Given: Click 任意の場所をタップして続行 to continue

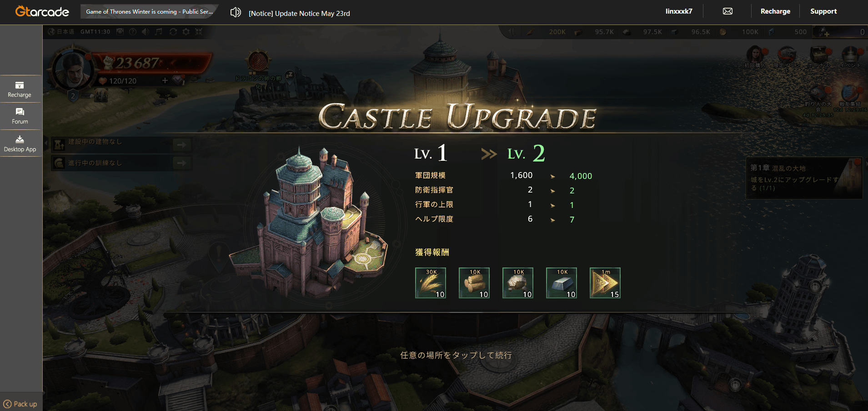Looking at the screenshot, I should tap(456, 355).
